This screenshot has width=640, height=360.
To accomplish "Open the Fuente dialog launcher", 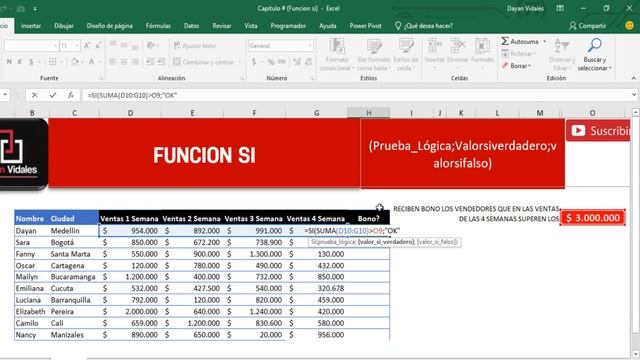I will point(101,78).
